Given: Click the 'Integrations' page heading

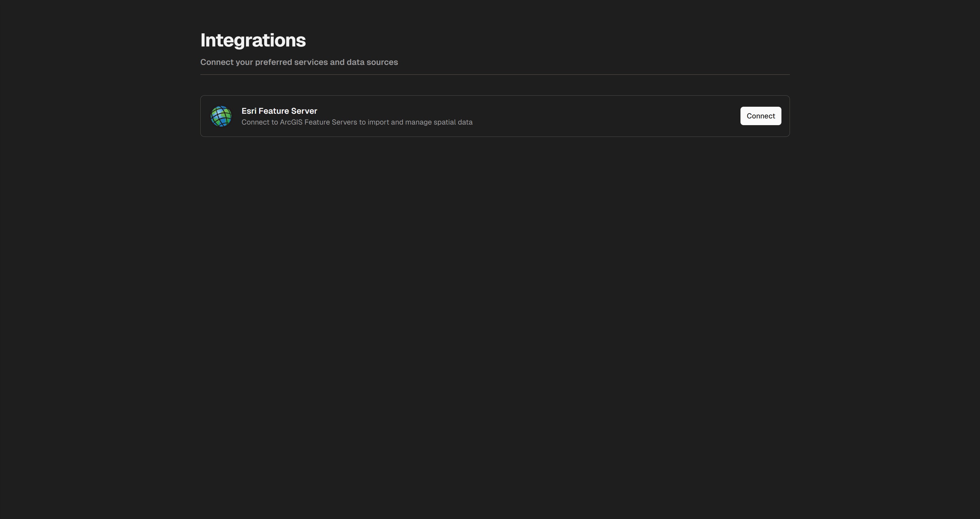Looking at the screenshot, I should tap(253, 40).
